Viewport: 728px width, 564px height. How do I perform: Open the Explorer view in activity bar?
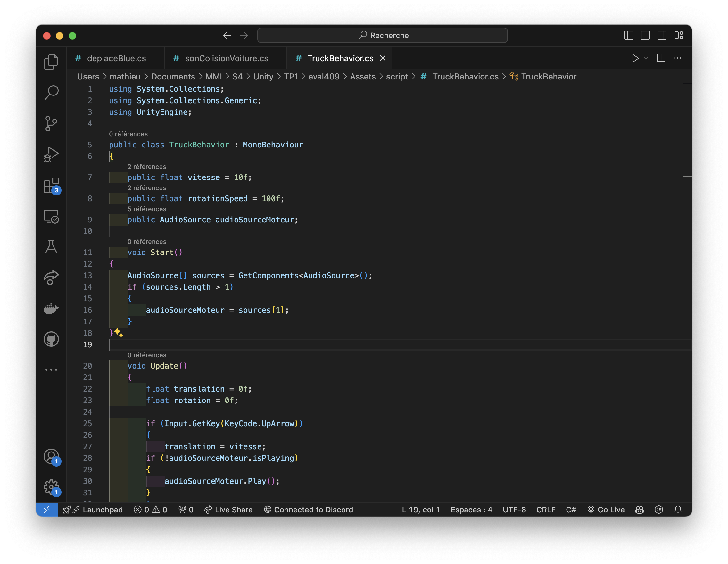coord(51,62)
